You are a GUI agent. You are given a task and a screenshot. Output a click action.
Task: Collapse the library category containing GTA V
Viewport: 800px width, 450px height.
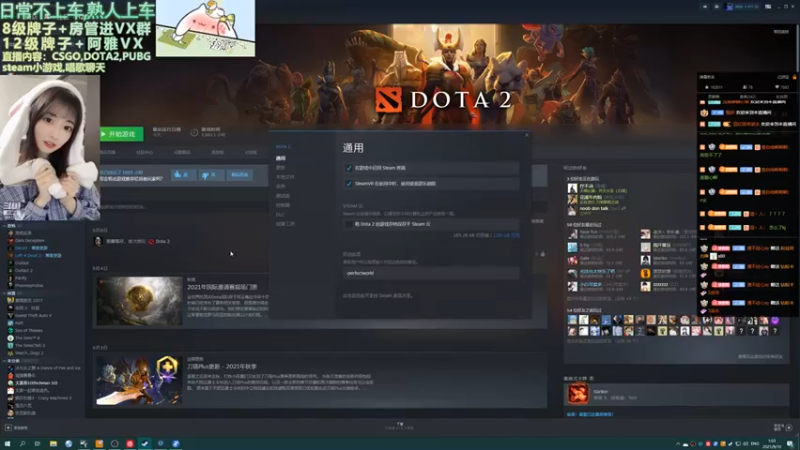(4, 293)
